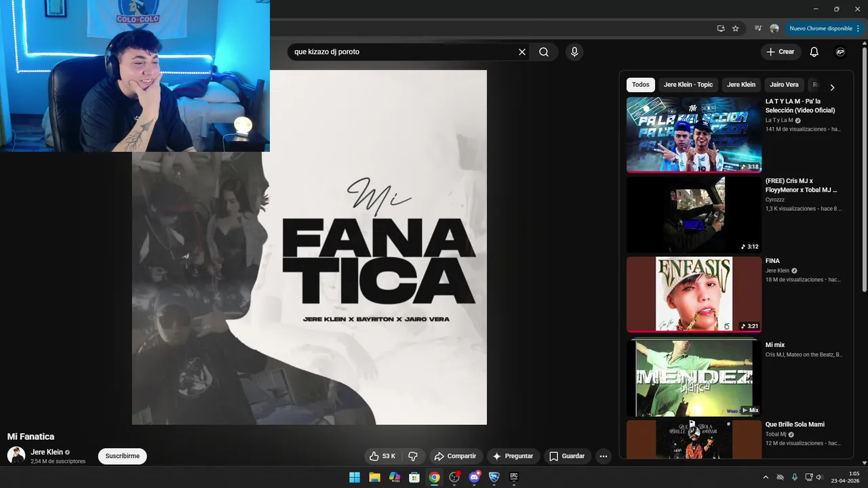The height and width of the screenshot is (488, 868).
Task: Click the title LA T Y LA M - Pa' la Selección
Action: pos(800,106)
